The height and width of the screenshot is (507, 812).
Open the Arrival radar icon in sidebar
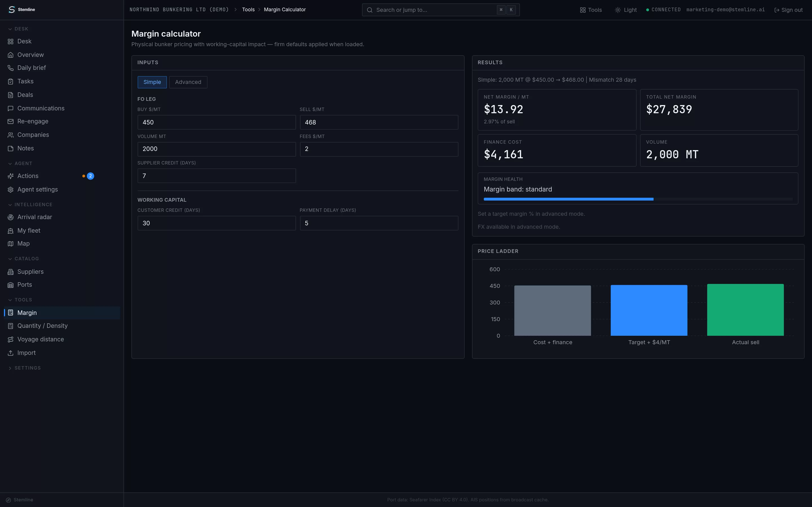10,217
